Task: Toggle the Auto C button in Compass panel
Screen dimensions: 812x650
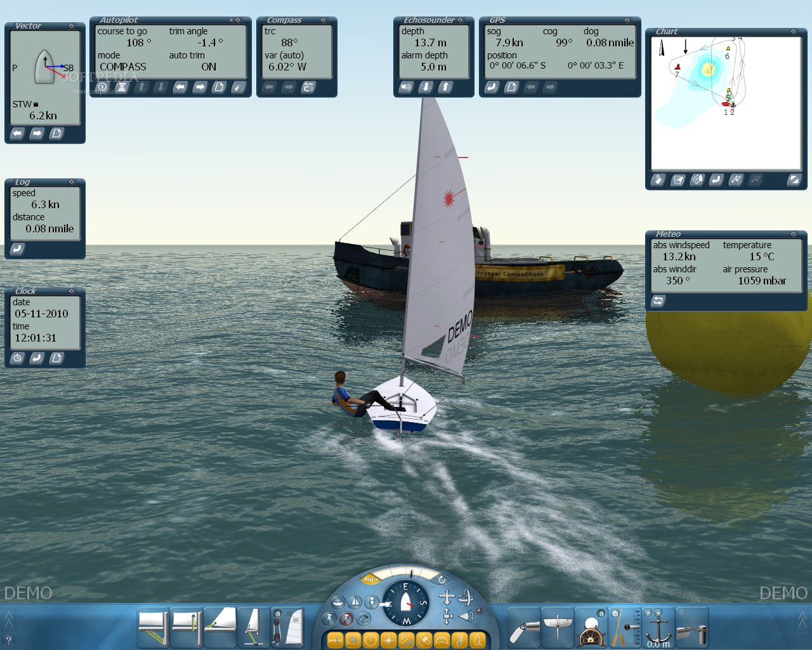Action: tap(308, 87)
